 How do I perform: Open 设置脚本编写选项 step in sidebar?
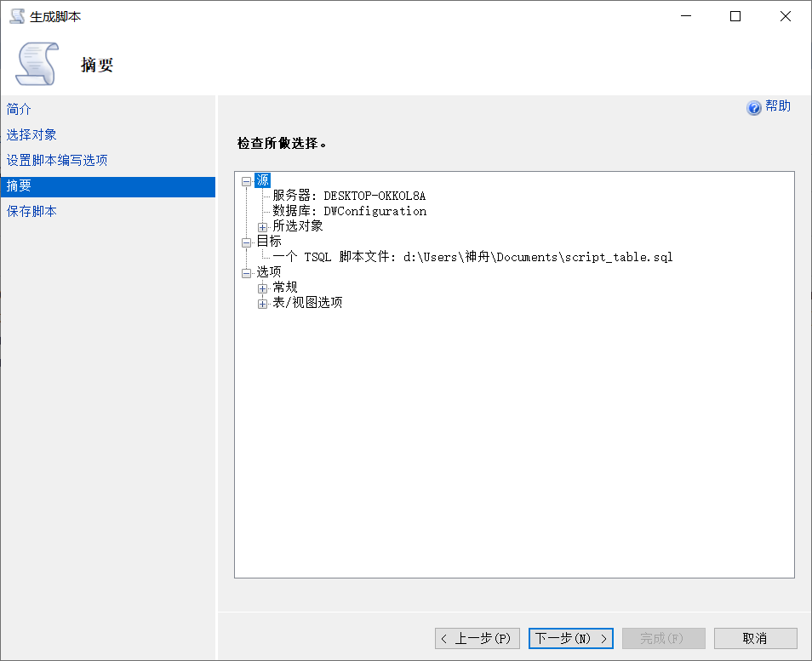click(57, 160)
